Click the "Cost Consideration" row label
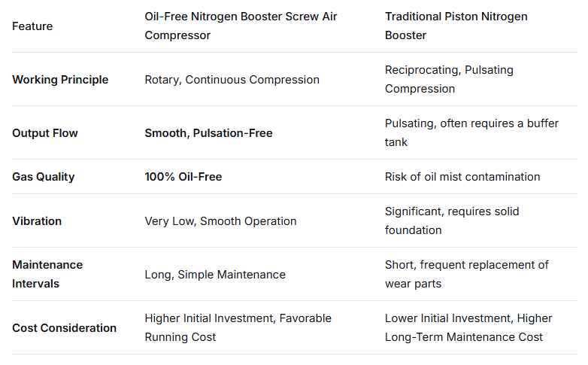The image size is (588, 365). [64, 328]
